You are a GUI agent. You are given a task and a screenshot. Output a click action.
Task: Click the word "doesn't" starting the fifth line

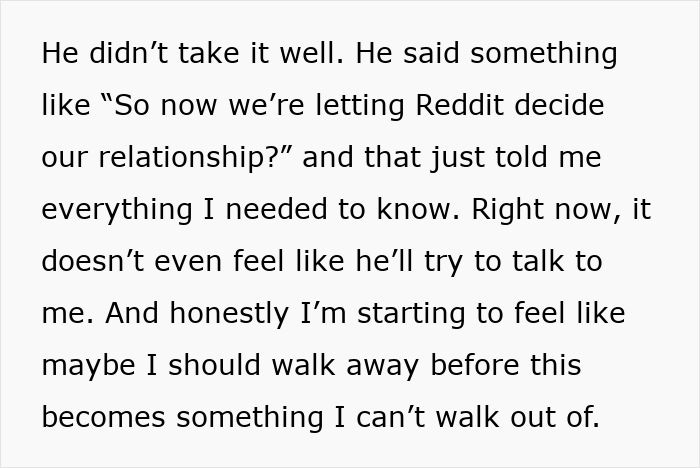coord(93,261)
